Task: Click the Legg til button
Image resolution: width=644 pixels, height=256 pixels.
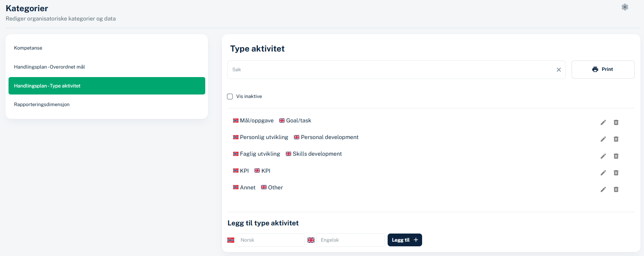Action: [x=404, y=240]
